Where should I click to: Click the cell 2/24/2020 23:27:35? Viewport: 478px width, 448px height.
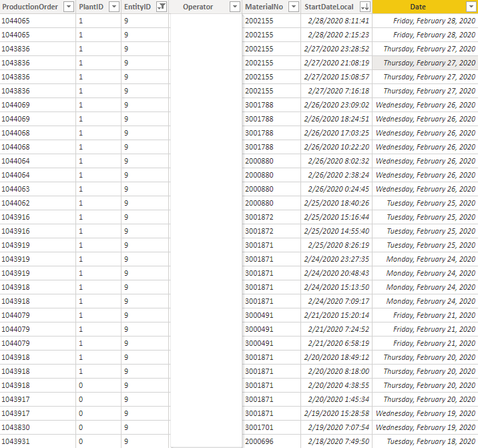pos(336,259)
